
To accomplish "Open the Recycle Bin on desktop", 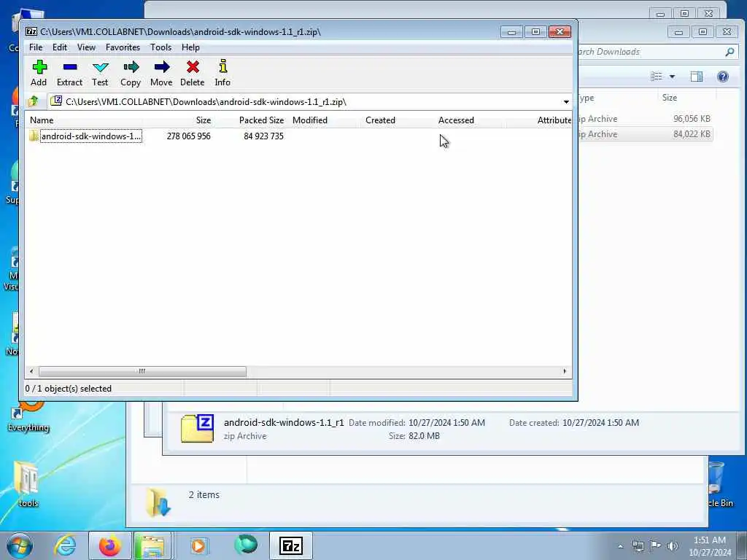I will 719,484.
